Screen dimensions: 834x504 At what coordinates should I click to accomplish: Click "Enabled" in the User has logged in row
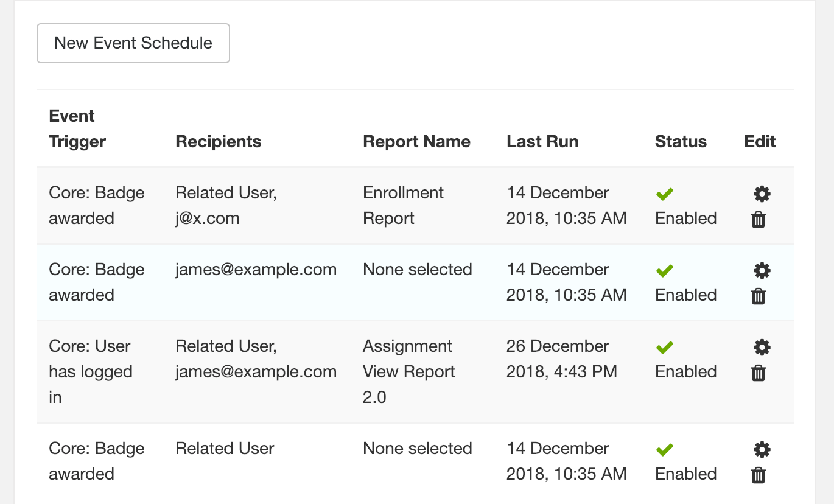click(685, 372)
